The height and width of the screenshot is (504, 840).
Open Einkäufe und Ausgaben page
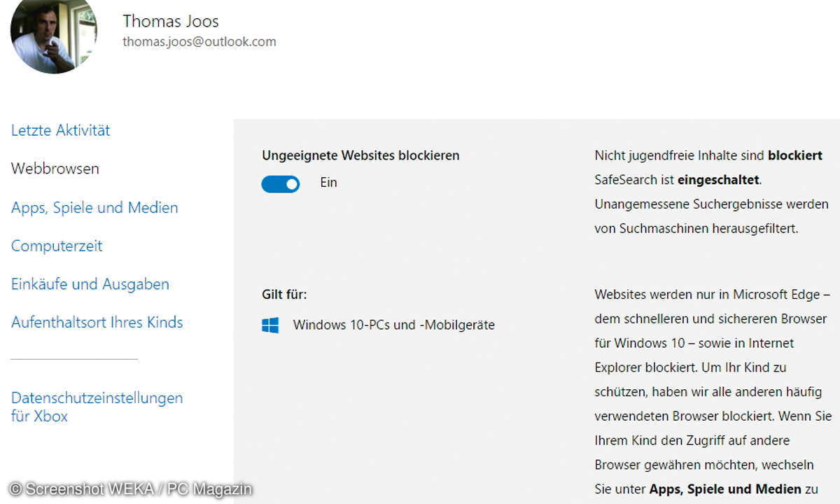(90, 284)
